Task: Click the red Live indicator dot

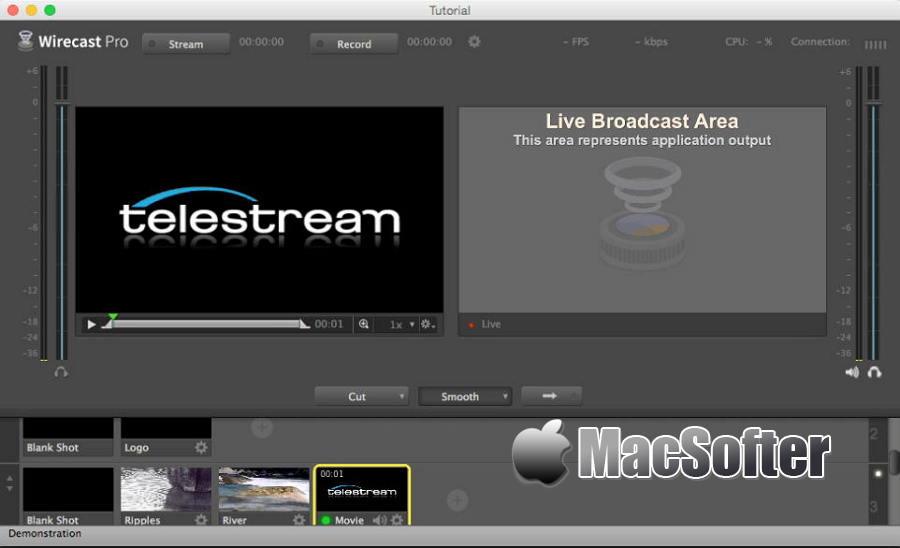Action: pos(471,325)
